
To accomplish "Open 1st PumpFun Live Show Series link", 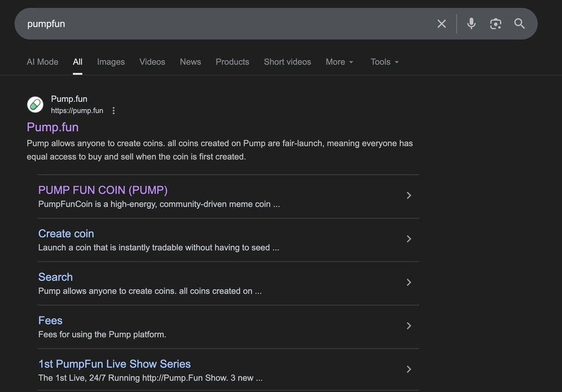I will [x=114, y=364].
